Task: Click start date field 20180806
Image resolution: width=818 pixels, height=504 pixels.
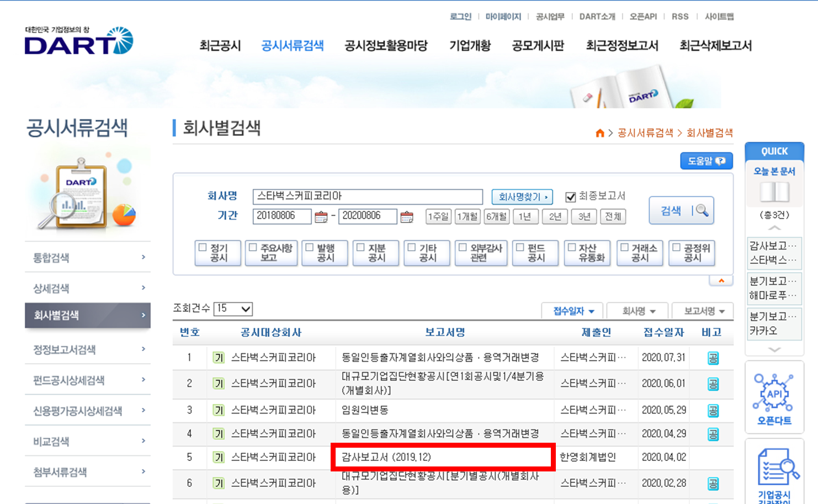Action: point(282,216)
